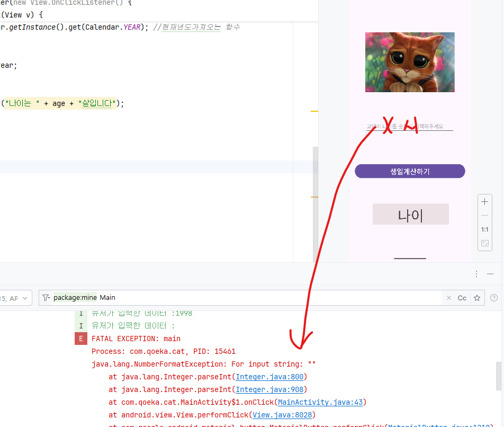Click the '유저가 입력한 데이터 :' info log line
The image size is (504, 427).
point(133,326)
